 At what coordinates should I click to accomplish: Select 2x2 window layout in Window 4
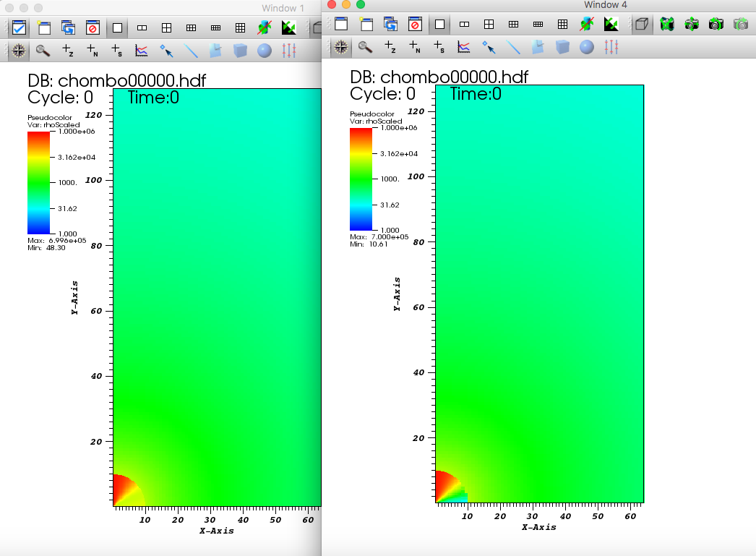[489, 24]
